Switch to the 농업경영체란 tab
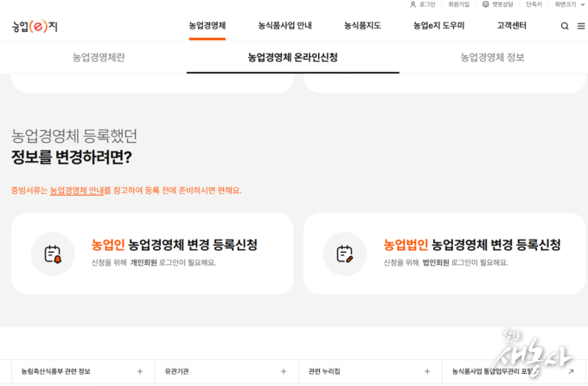The height and width of the screenshot is (386, 588). pos(105,57)
